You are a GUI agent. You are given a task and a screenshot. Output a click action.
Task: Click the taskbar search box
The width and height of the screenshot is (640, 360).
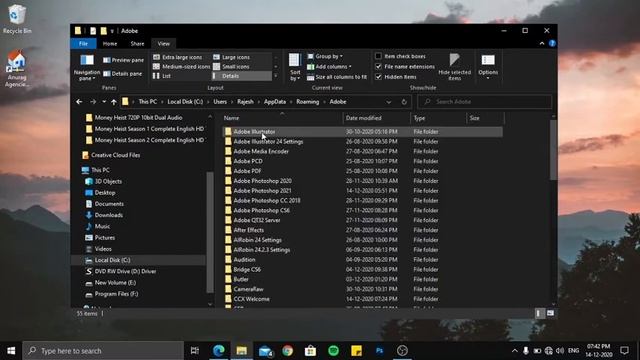103,351
